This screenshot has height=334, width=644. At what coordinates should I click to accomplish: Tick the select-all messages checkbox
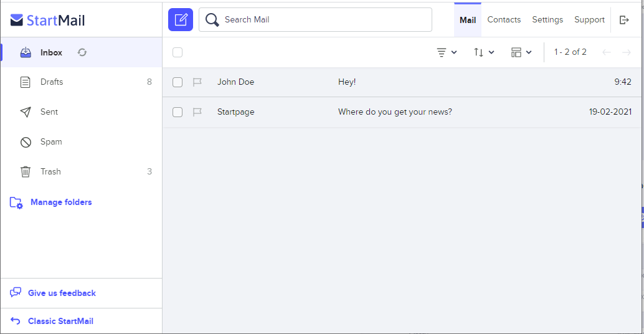tap(178, 52)
